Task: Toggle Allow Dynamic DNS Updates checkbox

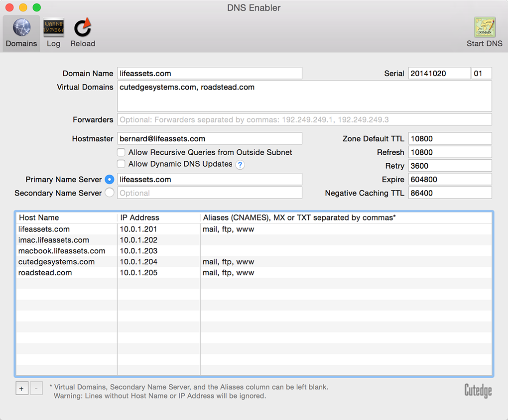Action: pos(121,164)
